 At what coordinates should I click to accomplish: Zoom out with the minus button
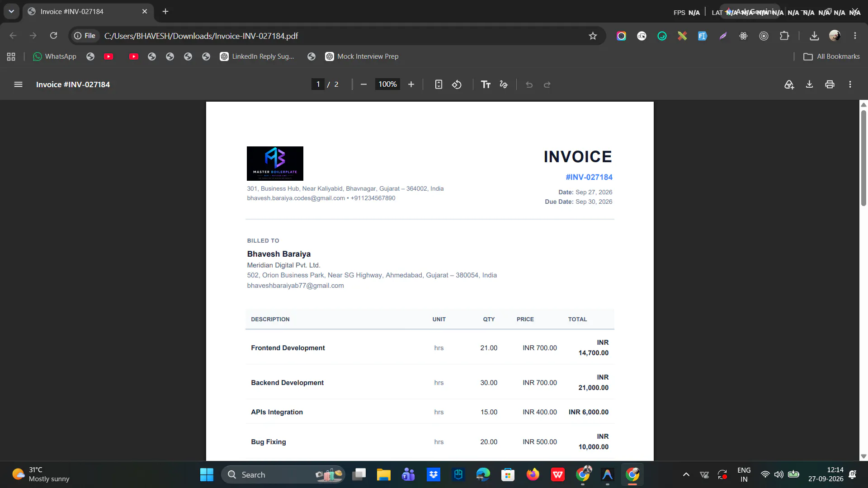pyautogui.click(x=363, y=84)
